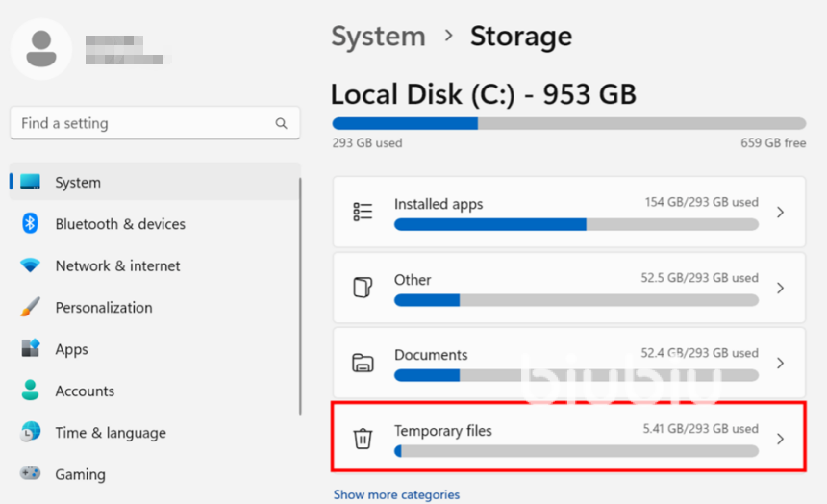The height and width of the screenshot is (504, 827).
Task: Click the Bluetooth icon in sidebar
Action: click(x=30, y=224)
